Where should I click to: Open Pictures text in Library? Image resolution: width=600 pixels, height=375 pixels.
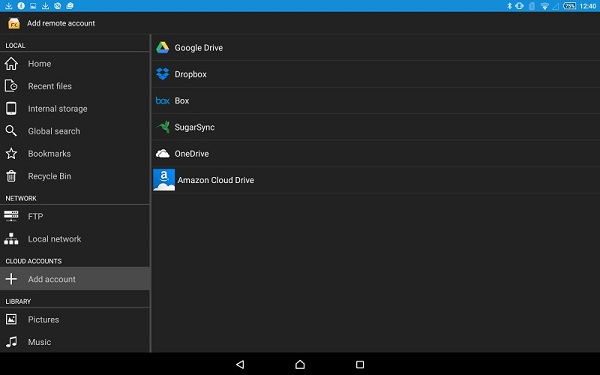coord(44,319)
